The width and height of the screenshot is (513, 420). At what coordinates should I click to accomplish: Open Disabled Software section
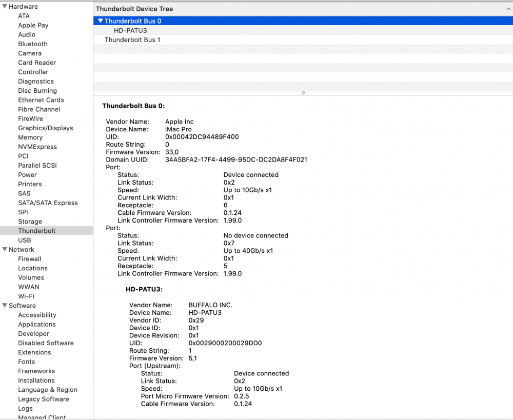coord(46,343)
